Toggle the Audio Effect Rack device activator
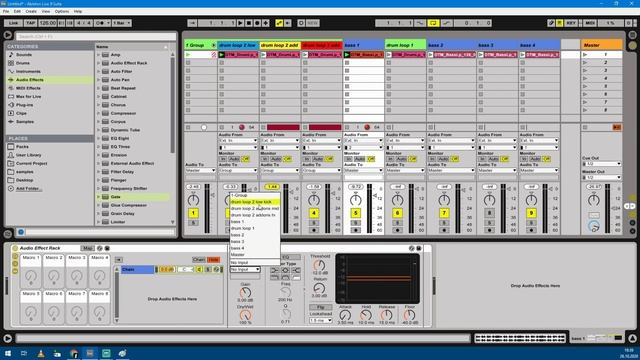 (x=15, y=248)
